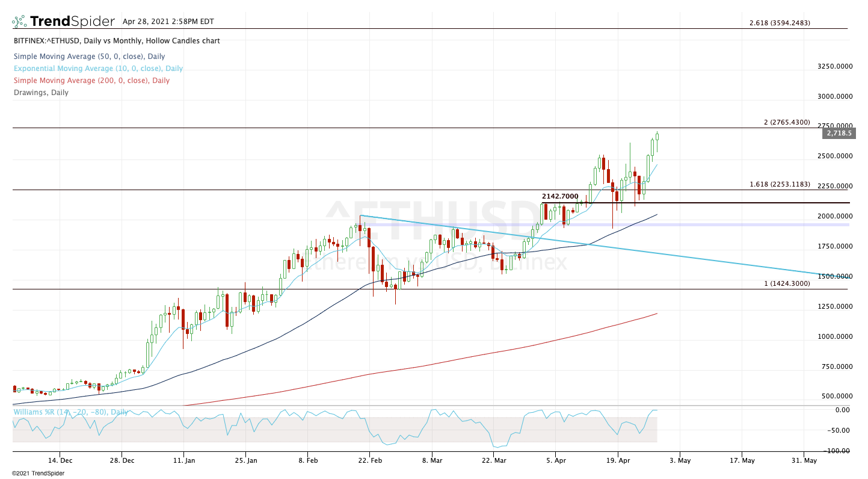Click the 5. Apr date axis label
Viewport: 868px width, 479px height.
(556, 460)
